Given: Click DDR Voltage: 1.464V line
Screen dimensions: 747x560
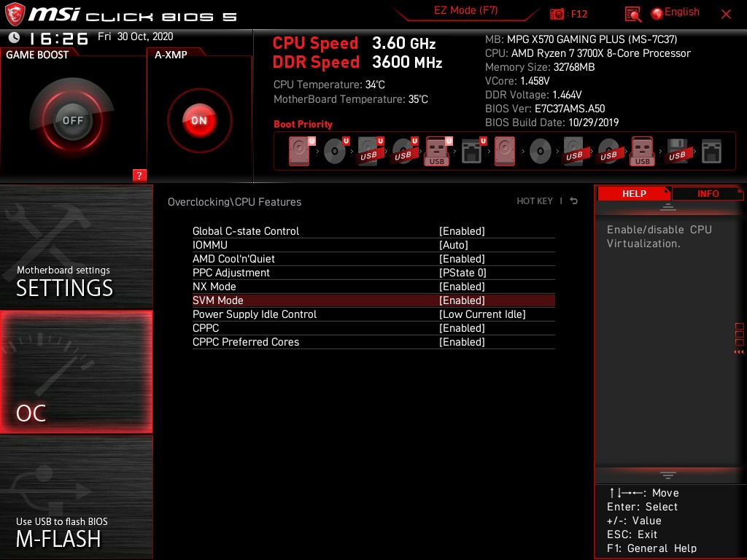Looking at the screenshot, I should tap(533, 95).
